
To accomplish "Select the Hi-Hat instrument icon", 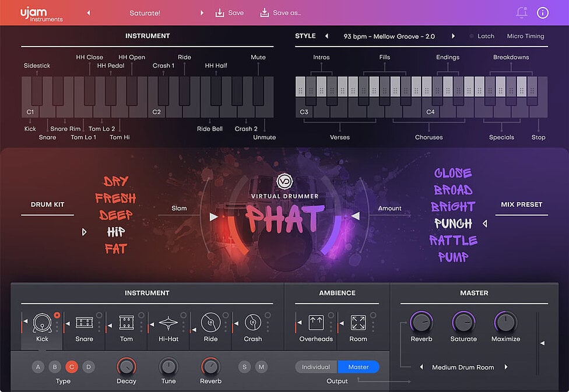I will [x=168, y=323].
